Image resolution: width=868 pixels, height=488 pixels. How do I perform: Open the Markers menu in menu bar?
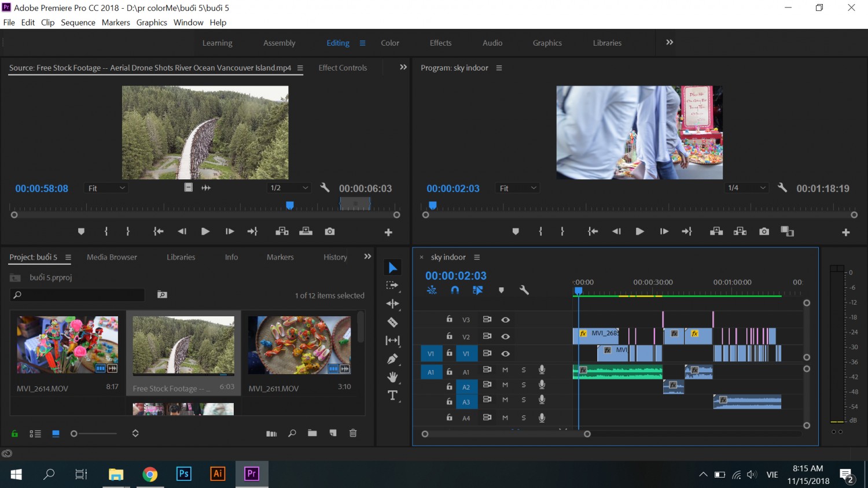coord(116,23)
